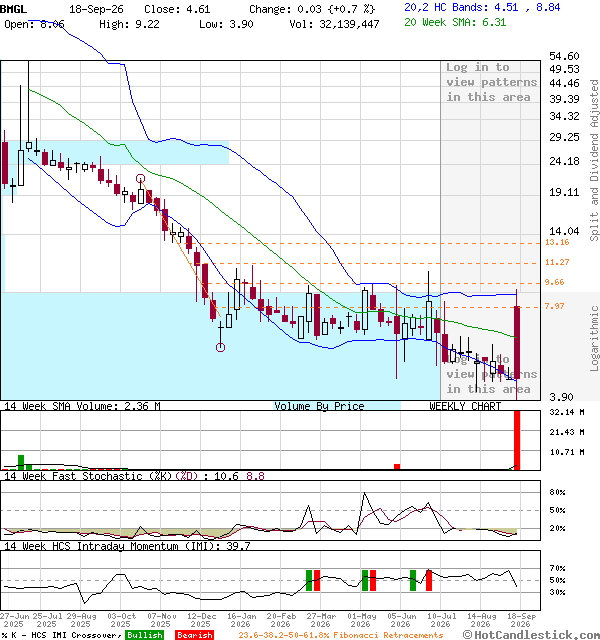Viewport: 600px width, 640px height.
Task: Click the WEEKLY CHART label
Action: pos(465,406)
